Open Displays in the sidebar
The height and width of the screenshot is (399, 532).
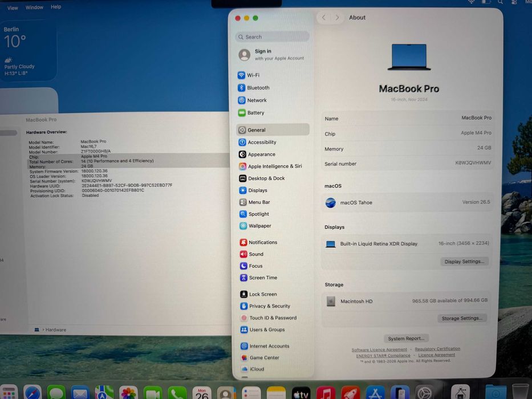[253, 190]
